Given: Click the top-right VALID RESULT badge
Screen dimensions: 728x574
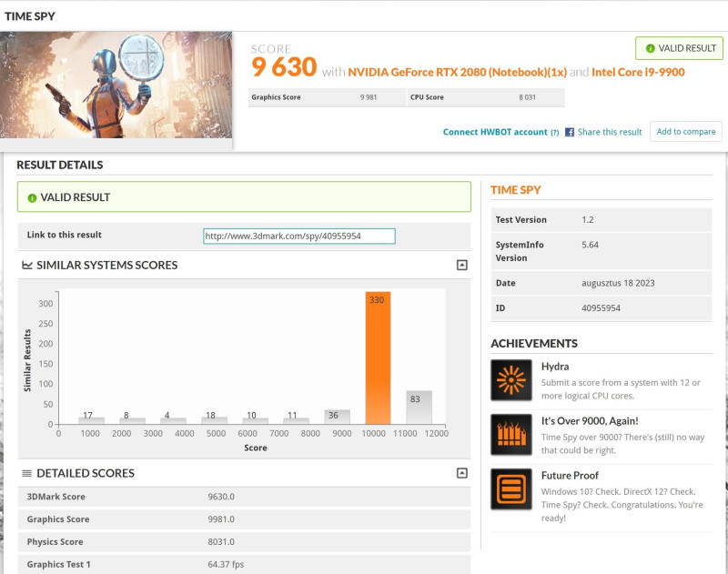Looking at the screenshot, I should coord(679,48).
